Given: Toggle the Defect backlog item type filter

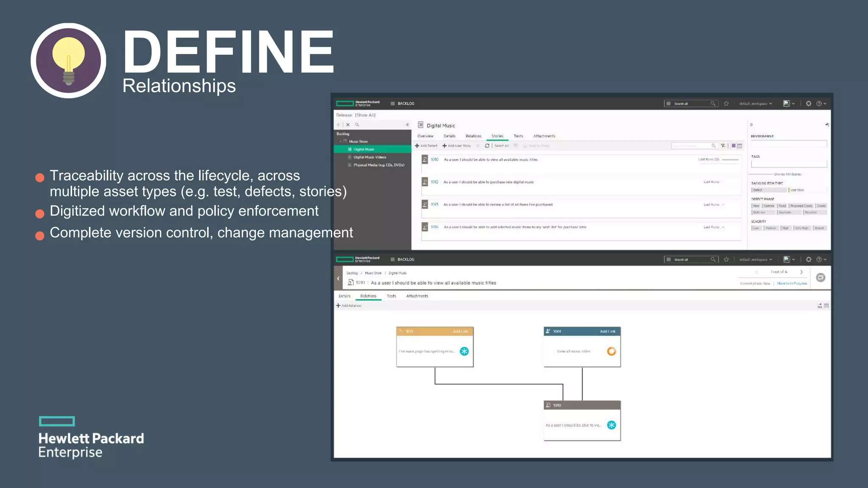Looking at the screenshot, I should 769,190.
